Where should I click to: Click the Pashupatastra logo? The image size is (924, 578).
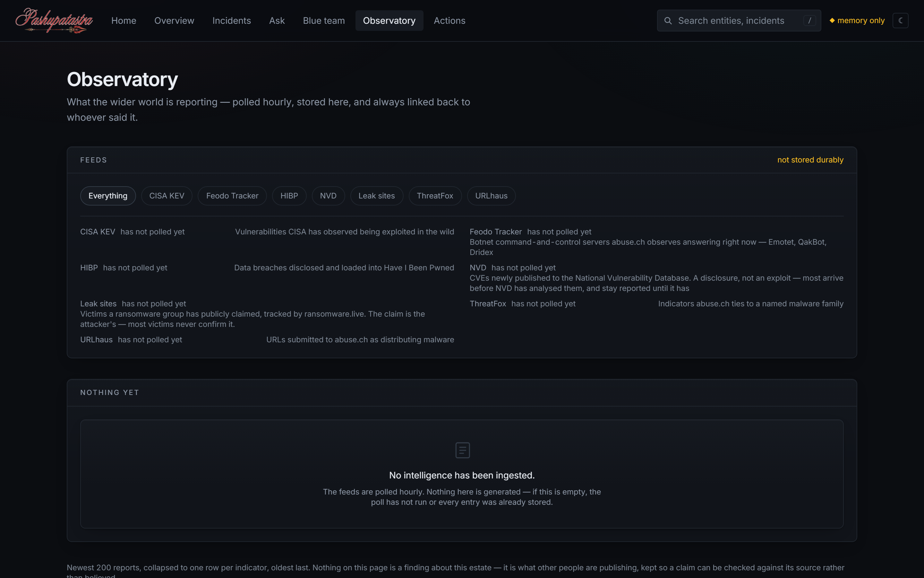54,21
